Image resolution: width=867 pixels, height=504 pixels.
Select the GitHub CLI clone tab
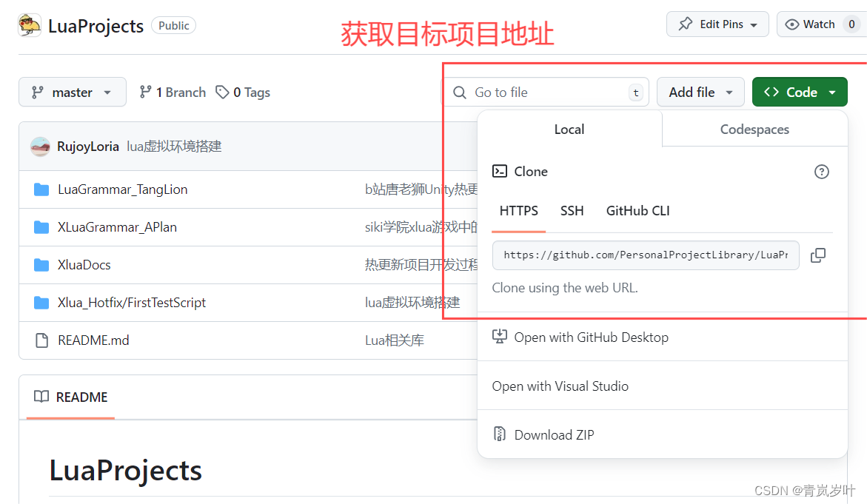[638, 211]
